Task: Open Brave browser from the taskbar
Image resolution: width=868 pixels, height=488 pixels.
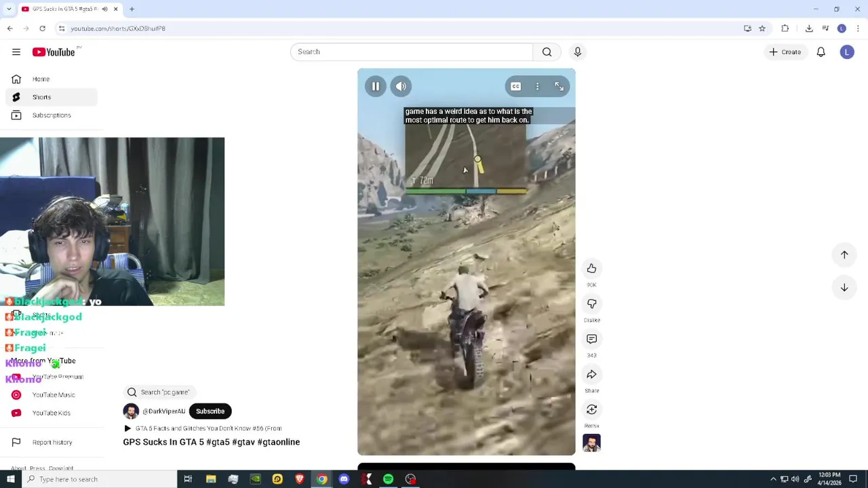Action: click(x=300, y=479)
